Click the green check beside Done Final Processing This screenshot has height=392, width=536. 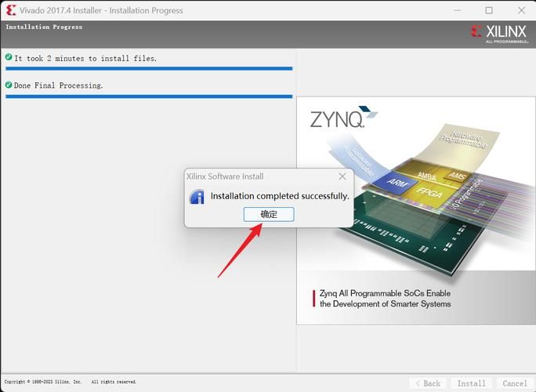click(9, 85)
